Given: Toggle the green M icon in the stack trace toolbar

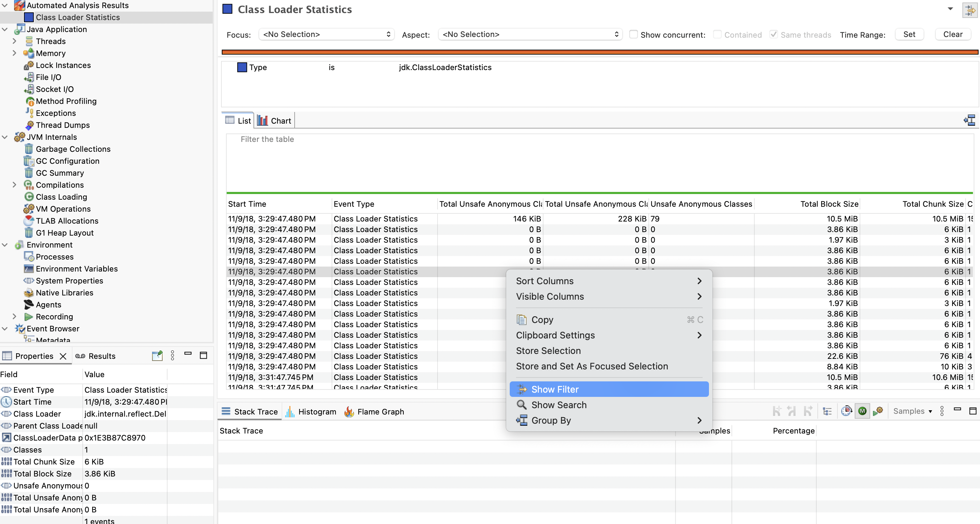Looking at the screenshot, I should coord(862,411).
